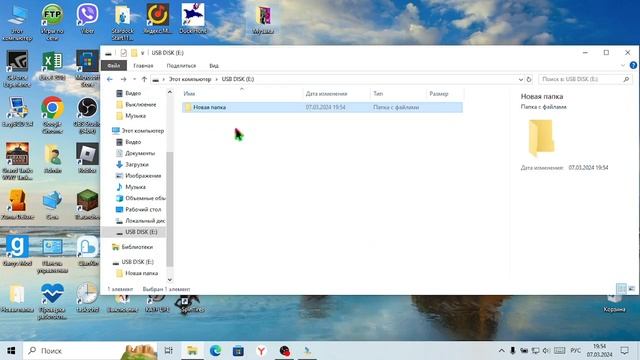This screenshot has width=640, height=360.
Task: Click РУС language indicator in tray
Action: coord(576,351)
